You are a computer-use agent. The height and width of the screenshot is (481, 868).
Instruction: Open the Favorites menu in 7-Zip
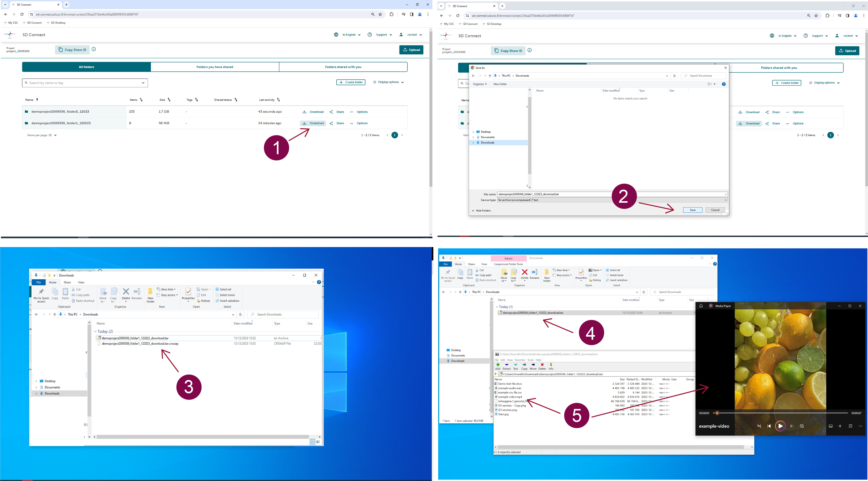point(520,360)
